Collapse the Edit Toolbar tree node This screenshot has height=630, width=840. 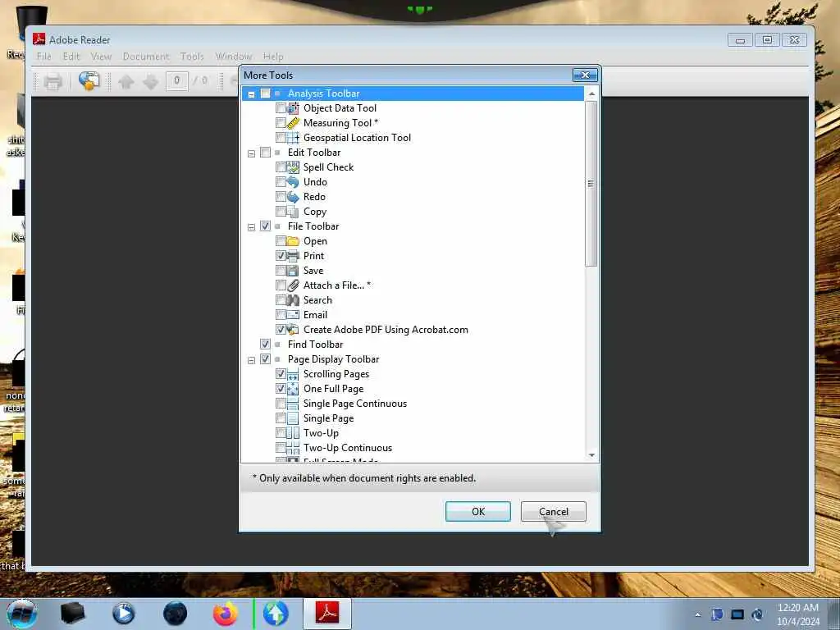click(x=251, y=153)
